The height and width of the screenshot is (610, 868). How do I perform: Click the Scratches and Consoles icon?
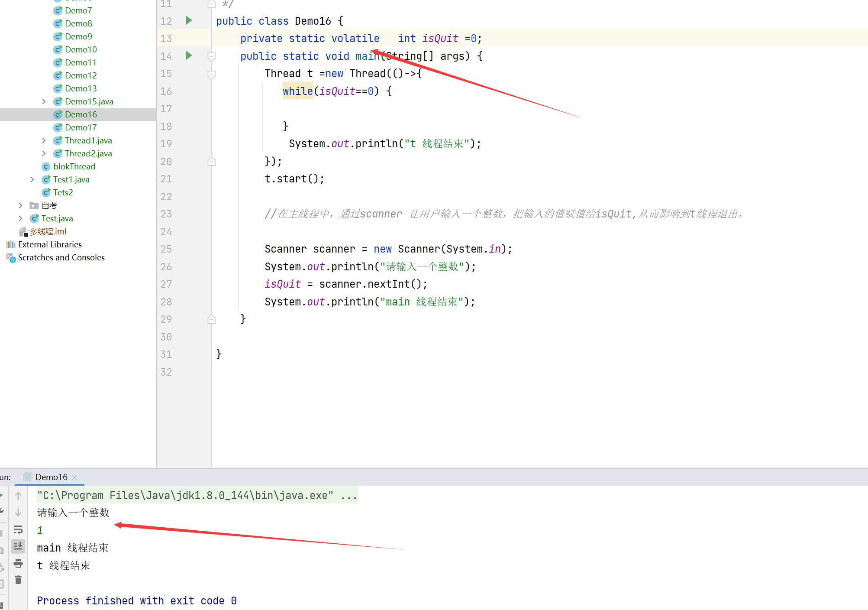(x=11, y=257)
